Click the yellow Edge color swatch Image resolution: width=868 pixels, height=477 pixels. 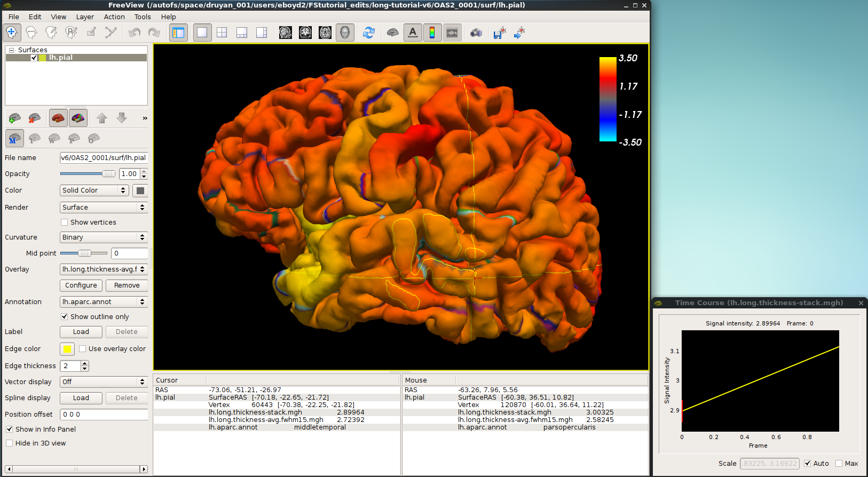coord(67,349)
